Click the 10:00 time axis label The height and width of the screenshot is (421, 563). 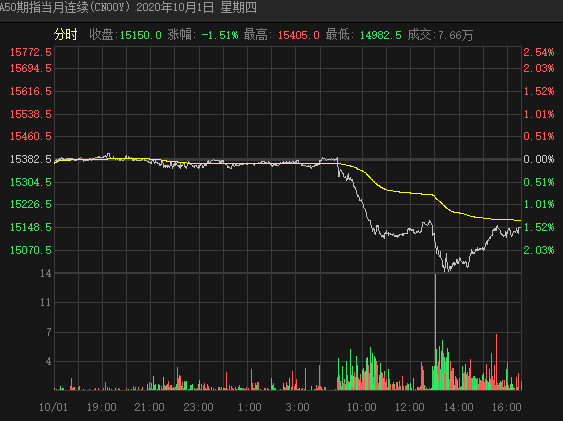[x=362, y=407]
